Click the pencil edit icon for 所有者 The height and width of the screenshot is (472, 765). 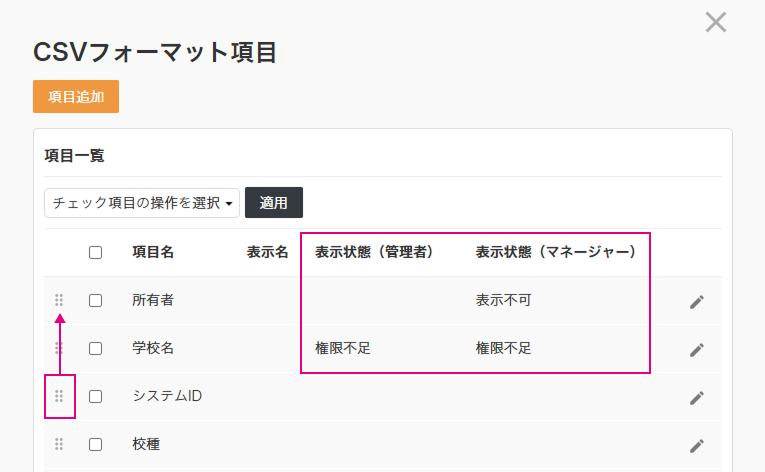point(697,301)
